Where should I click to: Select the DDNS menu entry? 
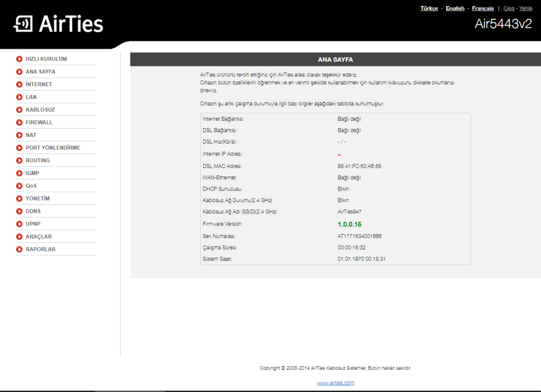tap(33, 211)
